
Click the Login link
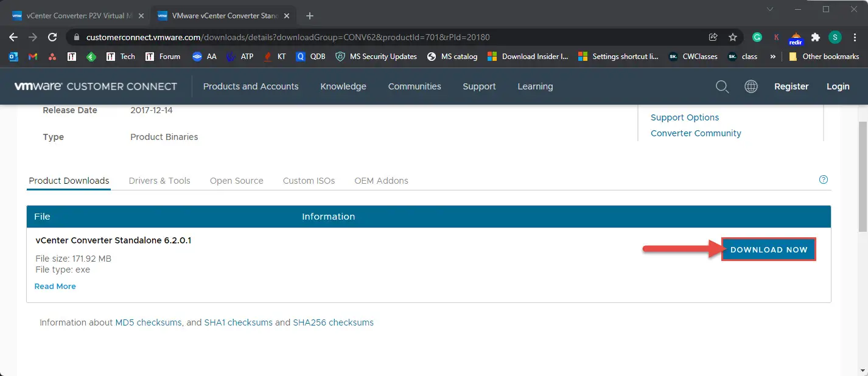tap(838, 86)
